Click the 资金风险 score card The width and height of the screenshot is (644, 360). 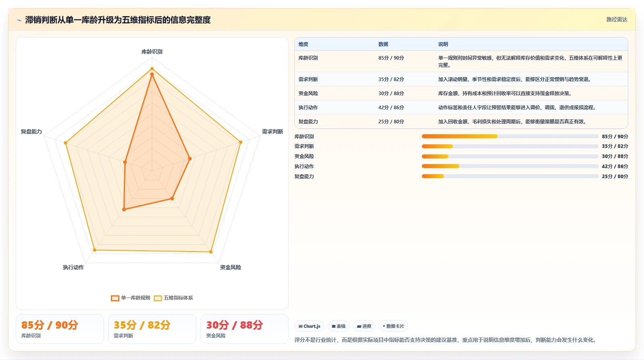point(244,329)
